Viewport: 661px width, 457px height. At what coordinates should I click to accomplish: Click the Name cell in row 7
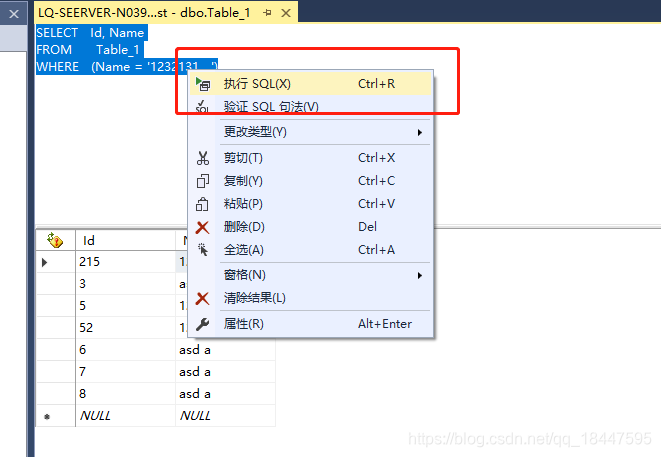click(226, 372)
